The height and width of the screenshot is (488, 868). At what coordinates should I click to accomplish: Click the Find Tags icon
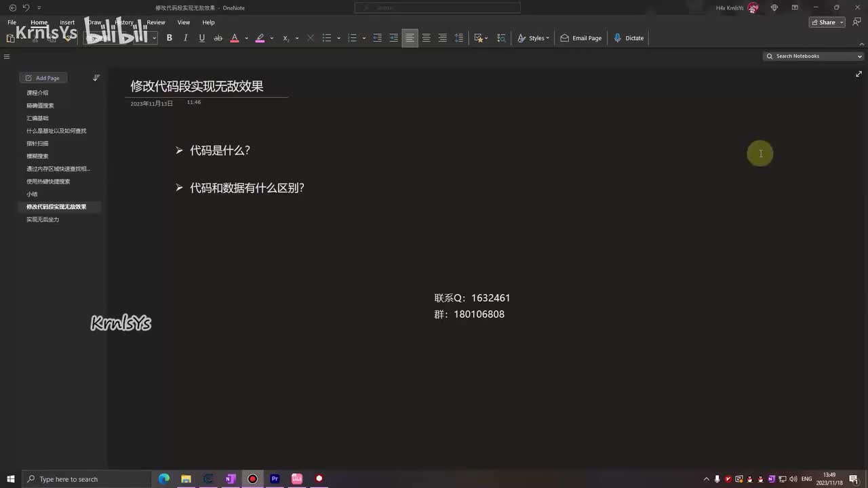point(501,38)
